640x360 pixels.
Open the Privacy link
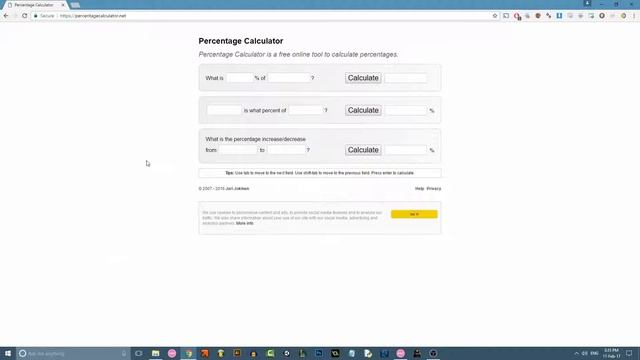(433, 189)
